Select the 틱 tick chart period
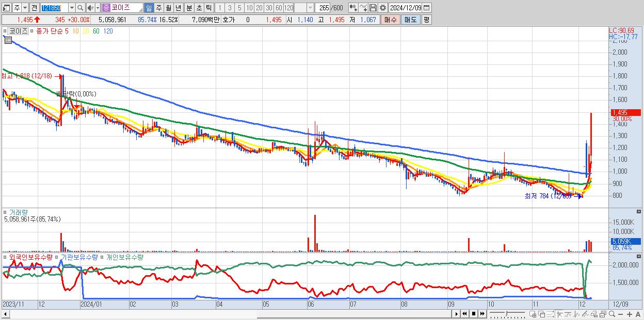The image size is (644, 320). click(x=208, y=8)
